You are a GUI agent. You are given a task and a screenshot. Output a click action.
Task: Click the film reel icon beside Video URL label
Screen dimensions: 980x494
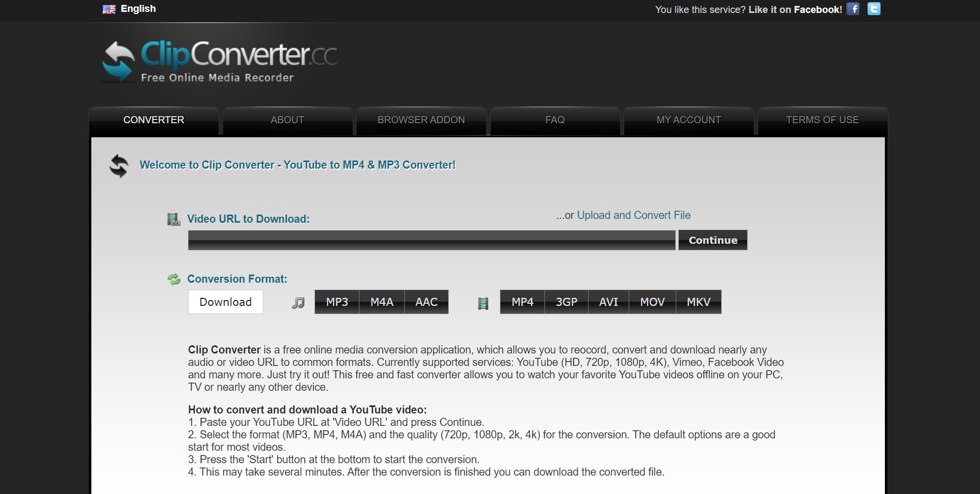tap(174, 218)
